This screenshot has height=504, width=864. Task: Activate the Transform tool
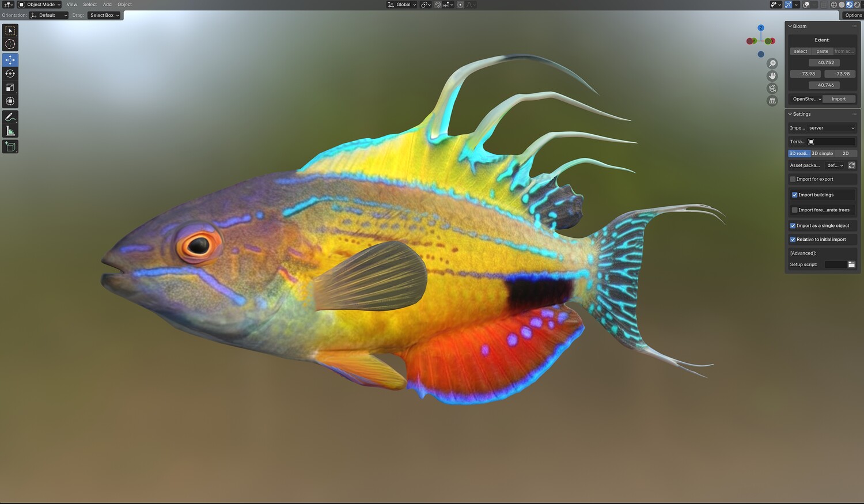10,101
